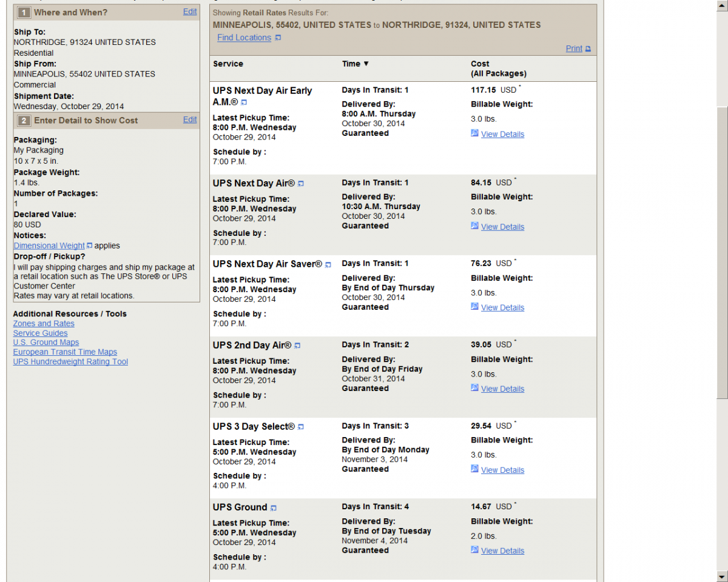Click the page scrollbar down arrow
This screenshot has height=582, width=728.
click(x=722, y=576)
